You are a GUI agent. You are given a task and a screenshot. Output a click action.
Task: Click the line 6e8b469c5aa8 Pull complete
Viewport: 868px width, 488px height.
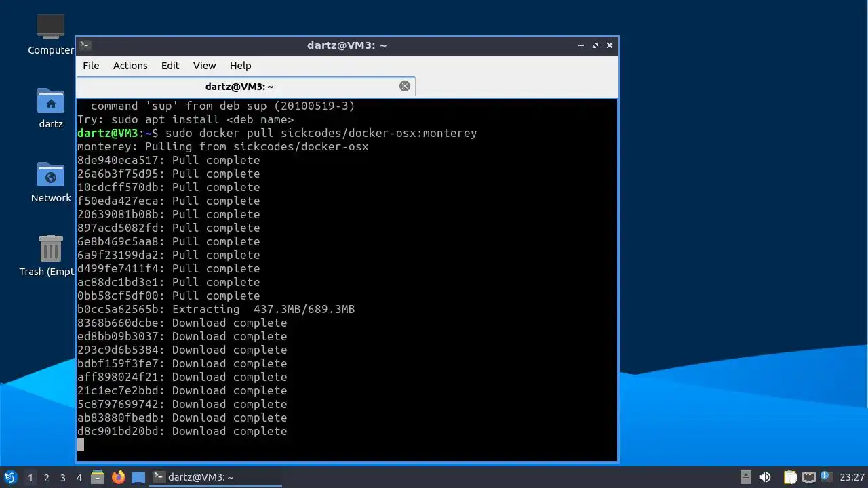tap(168, 241)
